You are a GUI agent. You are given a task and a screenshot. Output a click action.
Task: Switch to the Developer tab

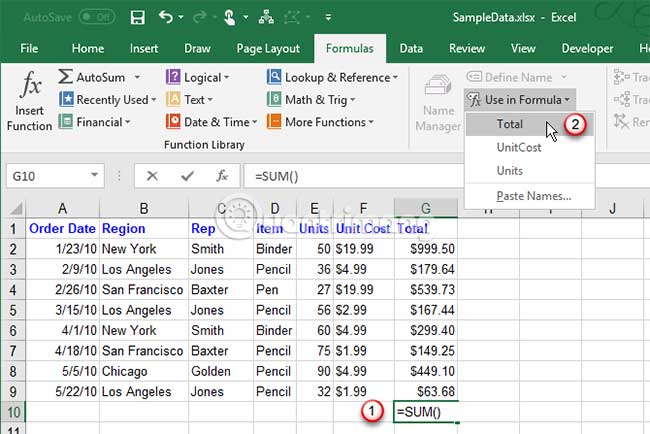coord(587,48)
